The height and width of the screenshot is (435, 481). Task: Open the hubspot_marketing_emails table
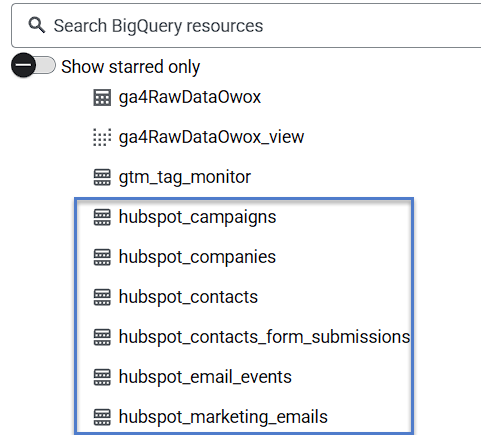[x=223, y=418]
